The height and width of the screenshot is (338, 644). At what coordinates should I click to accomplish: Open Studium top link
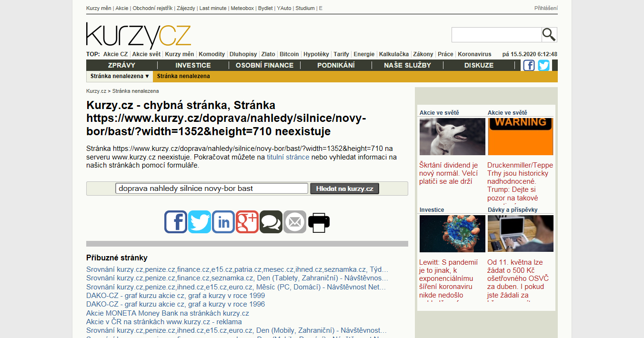point(305,8)
